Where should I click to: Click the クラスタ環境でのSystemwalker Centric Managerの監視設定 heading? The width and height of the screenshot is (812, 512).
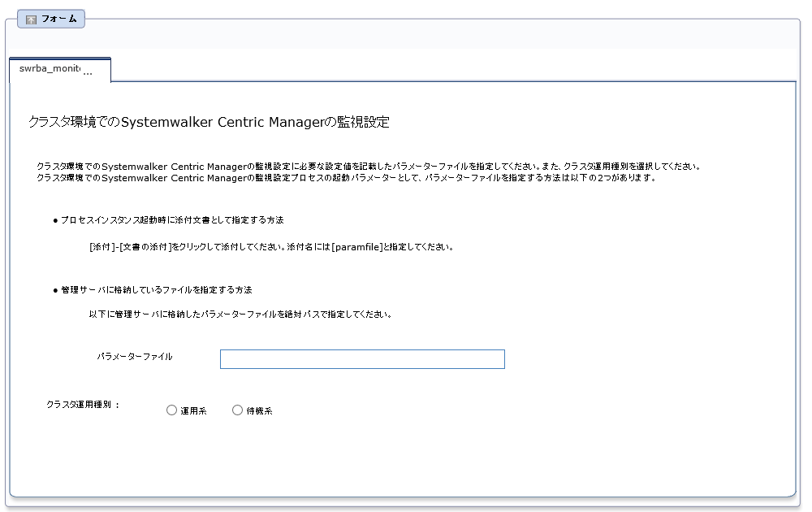[209, 122]
